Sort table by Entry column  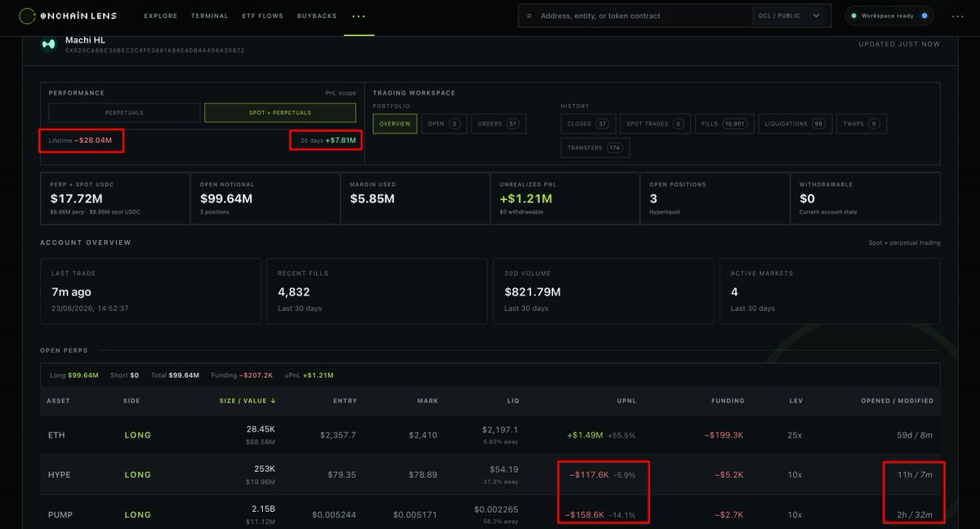pyautogui.click(x=345, y=401)
